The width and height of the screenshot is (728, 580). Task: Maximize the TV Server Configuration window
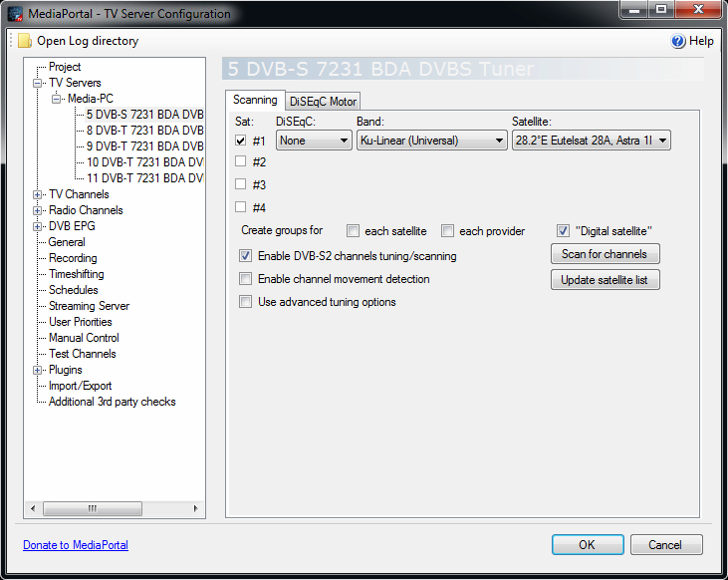pyautogui.click(x=661, y=9)
